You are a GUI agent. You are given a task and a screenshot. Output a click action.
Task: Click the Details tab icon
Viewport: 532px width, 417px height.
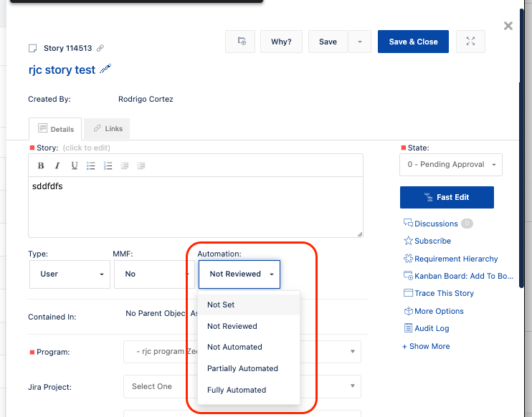[x=43, y=128]
